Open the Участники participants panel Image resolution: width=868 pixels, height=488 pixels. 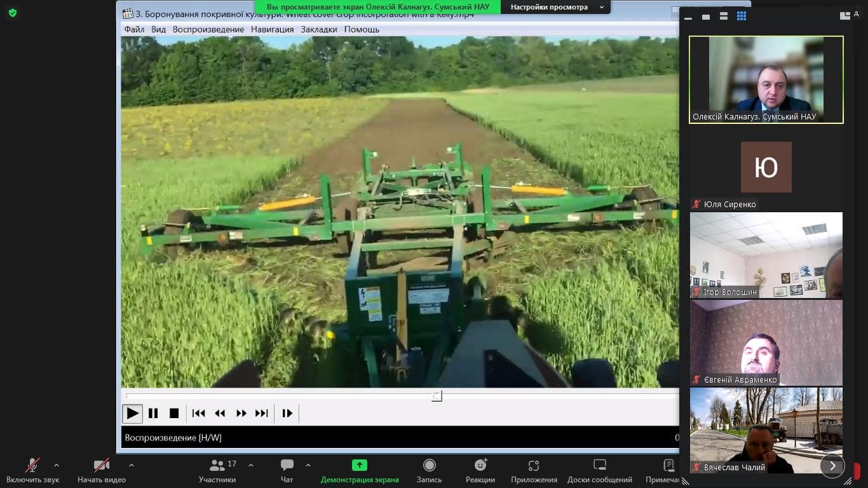click(217, 470)
